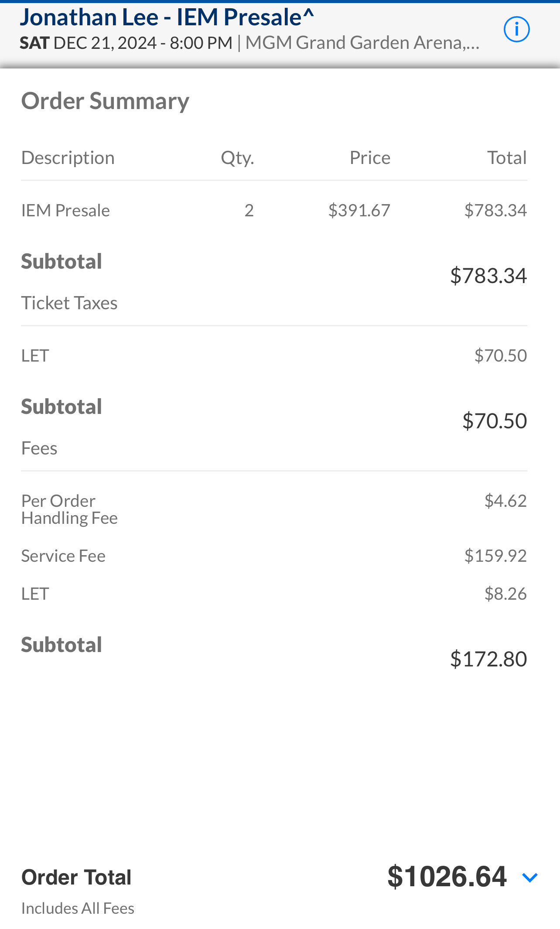Click the Service Fee label
This screenshot has width=560, height=929.
tap(63, 556)
